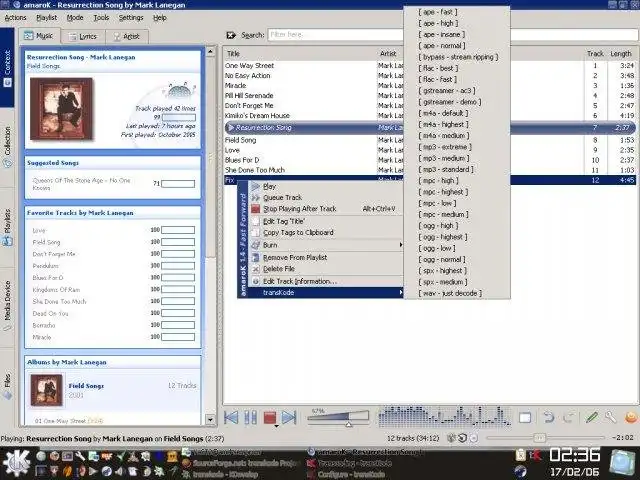
Task: Sort playlist by the Title column header
Action: pos(300,53)
